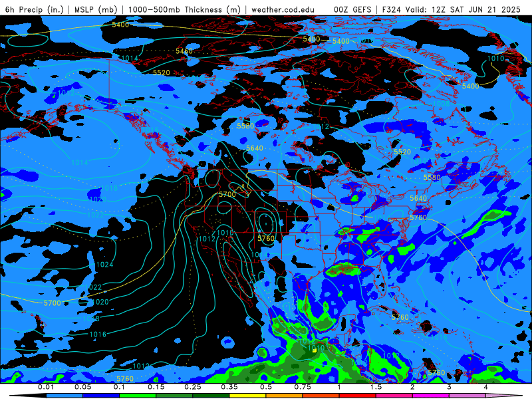This screenshot has width=532, height=399.
Task: Click the '4' legend value
Action: click(486, 387)
